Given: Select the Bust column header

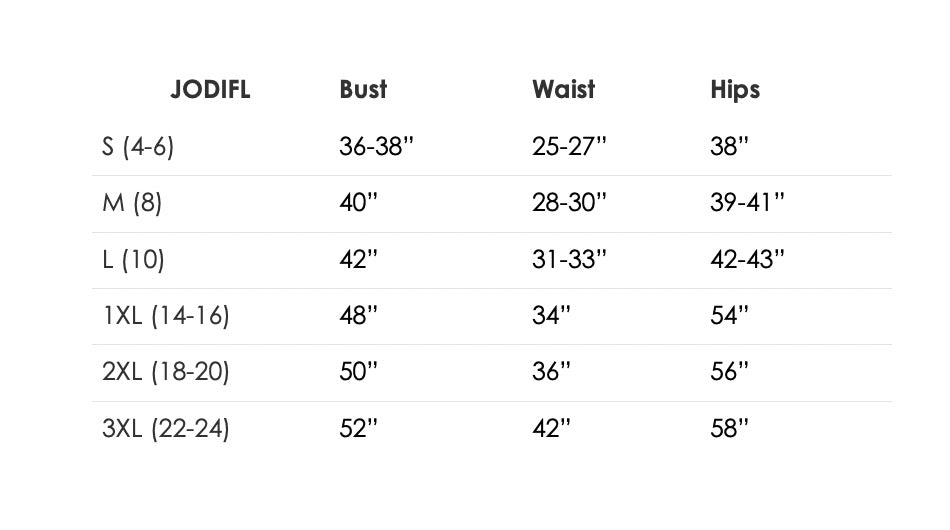Looking at the screenshot, I should [x=363, y=90].
